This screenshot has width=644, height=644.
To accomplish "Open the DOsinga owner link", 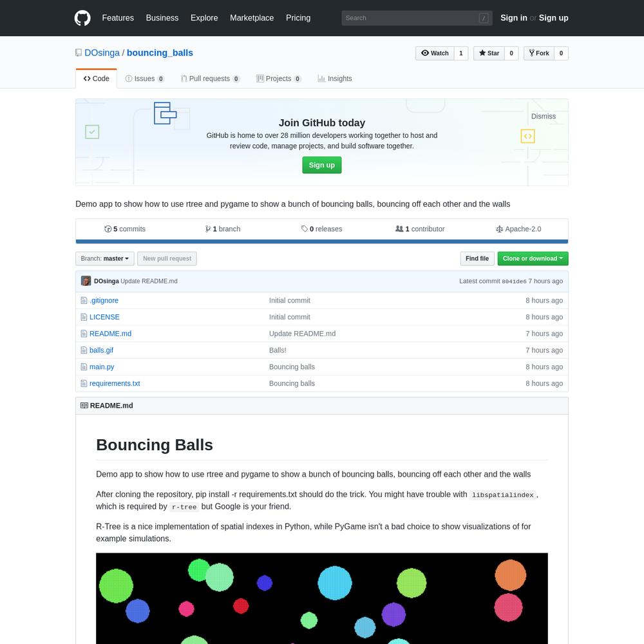I will (102, 53).
